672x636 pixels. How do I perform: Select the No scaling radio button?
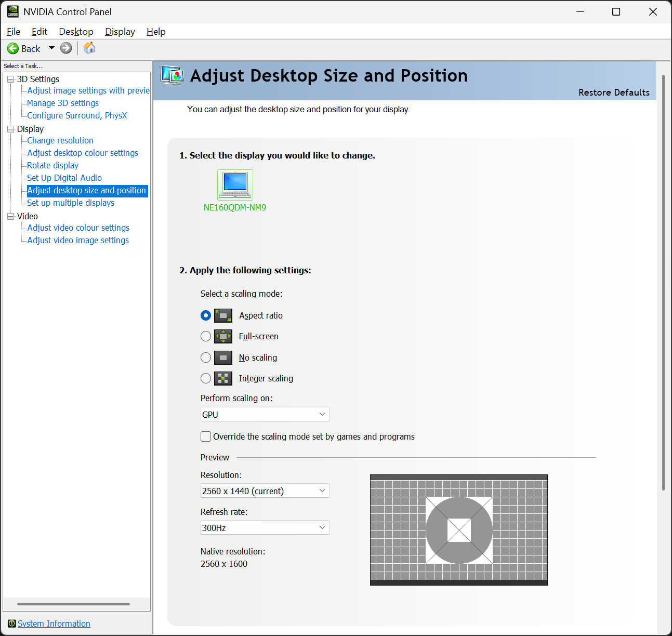pos(206,357)
